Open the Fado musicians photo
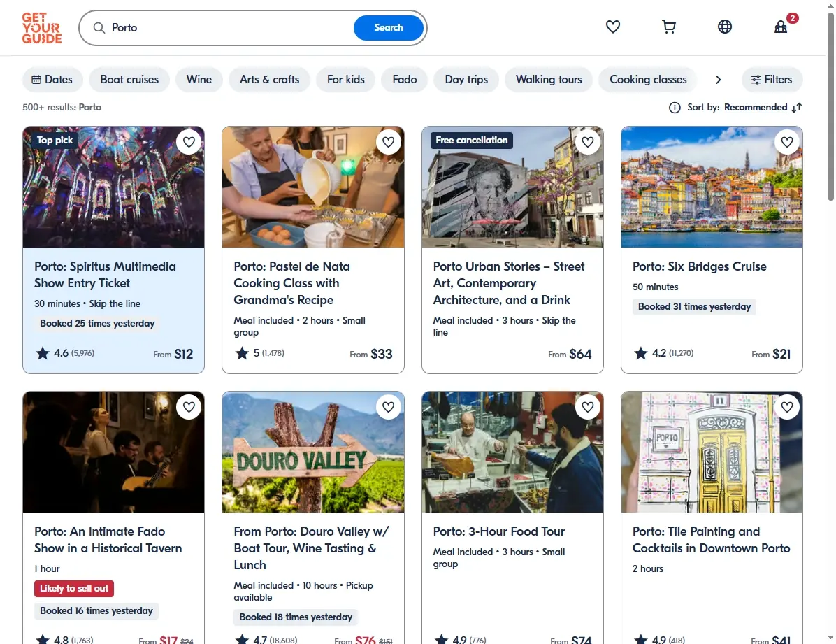Image resolution: width=836 pixels, height=644 pixels. point(113,452)
